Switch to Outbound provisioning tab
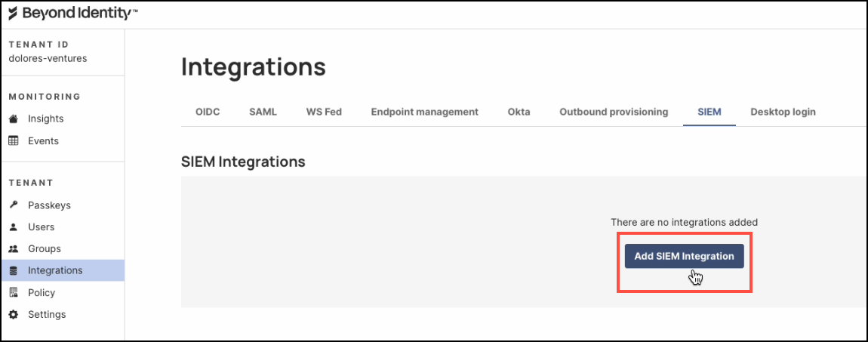The image size is (868, 342). [x=614, y=112]
